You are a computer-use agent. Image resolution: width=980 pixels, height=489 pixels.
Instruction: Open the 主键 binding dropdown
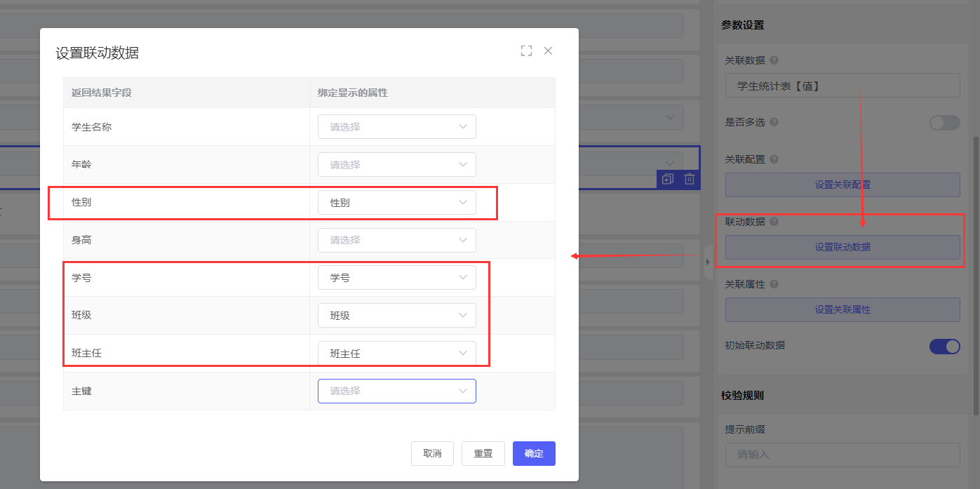396,391
